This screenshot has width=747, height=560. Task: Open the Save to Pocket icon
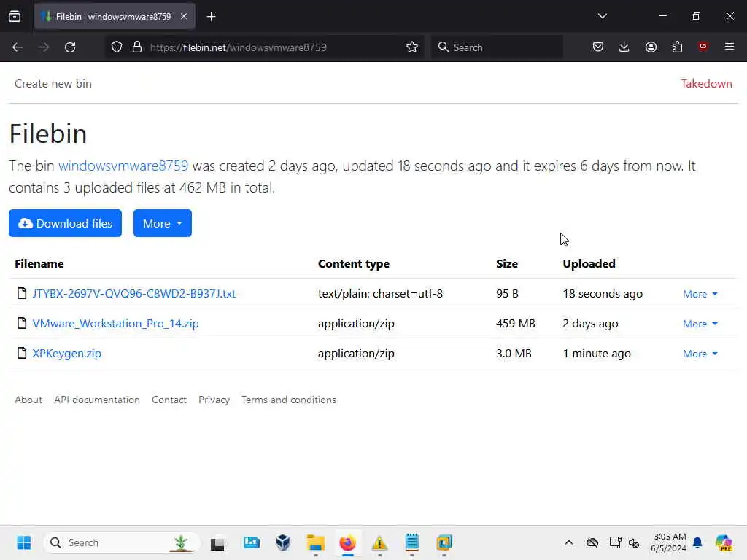(598, 47)
